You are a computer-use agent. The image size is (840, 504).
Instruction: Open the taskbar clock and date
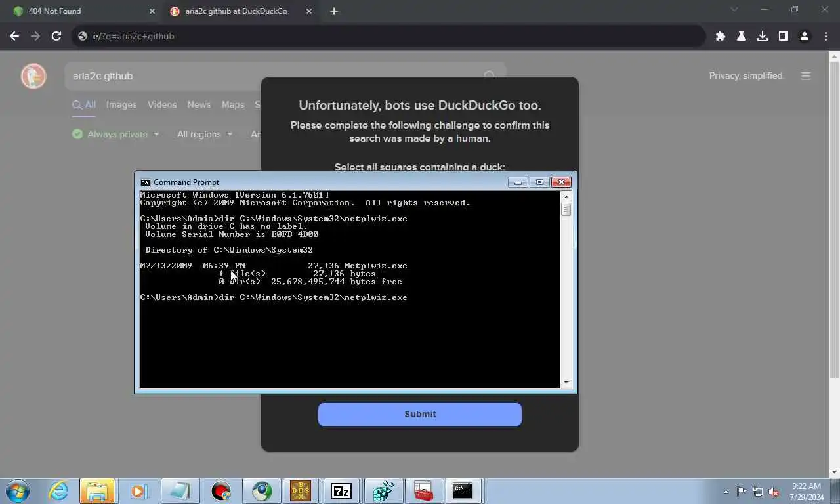point(807,492)
